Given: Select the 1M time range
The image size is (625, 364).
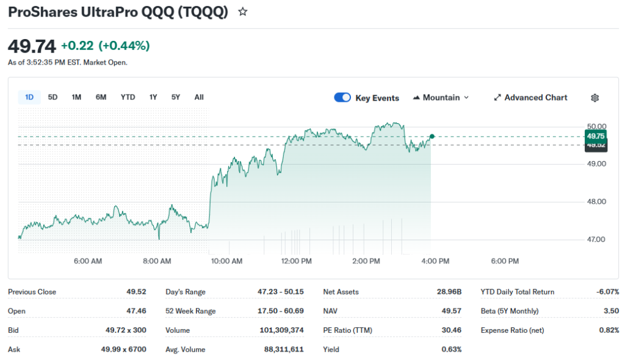Looking at the screenshot, I should point(76,97).
